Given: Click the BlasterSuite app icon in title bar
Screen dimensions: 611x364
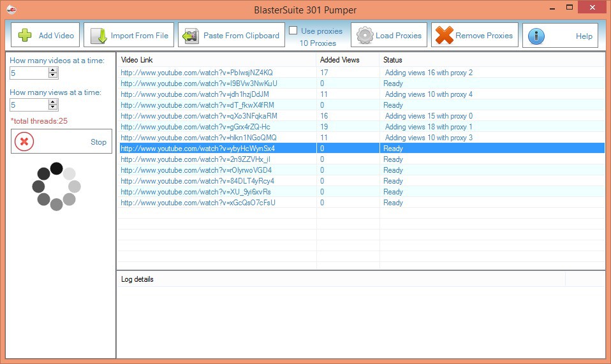Looking at the screenshot, I should pos(11,10).
